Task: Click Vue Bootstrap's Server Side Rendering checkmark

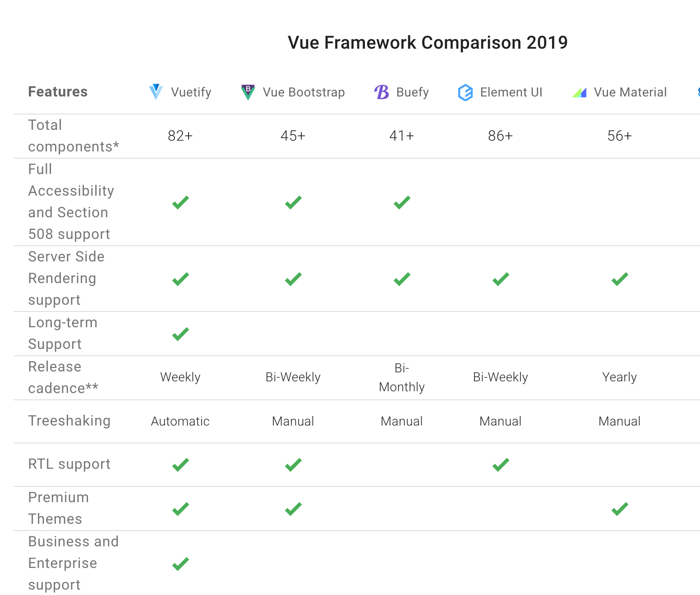Action: click(293, 279)
